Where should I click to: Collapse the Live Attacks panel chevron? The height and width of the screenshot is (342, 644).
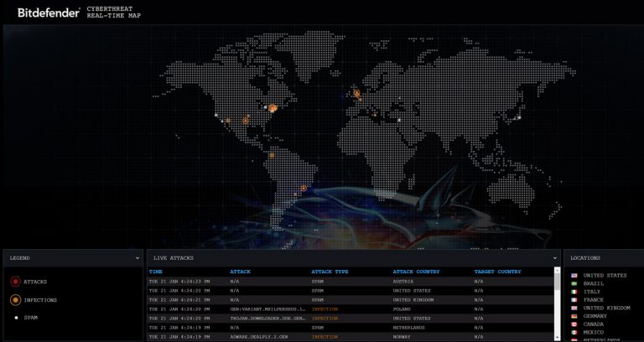(x=555, y=258)
